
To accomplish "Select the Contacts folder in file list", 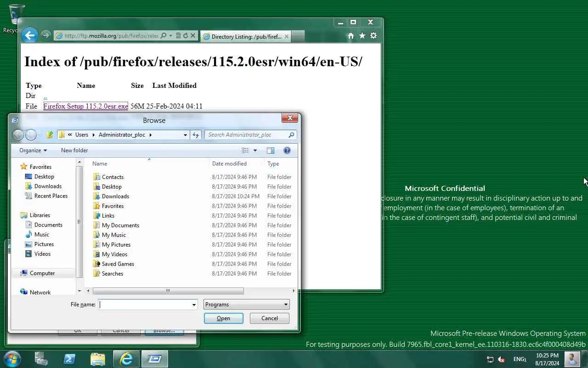I will (113, 177).
